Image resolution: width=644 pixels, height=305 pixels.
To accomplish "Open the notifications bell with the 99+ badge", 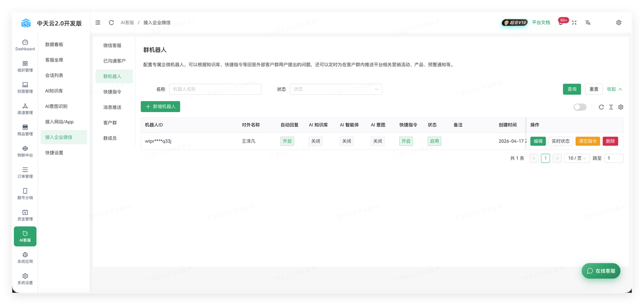I will 561,23.
